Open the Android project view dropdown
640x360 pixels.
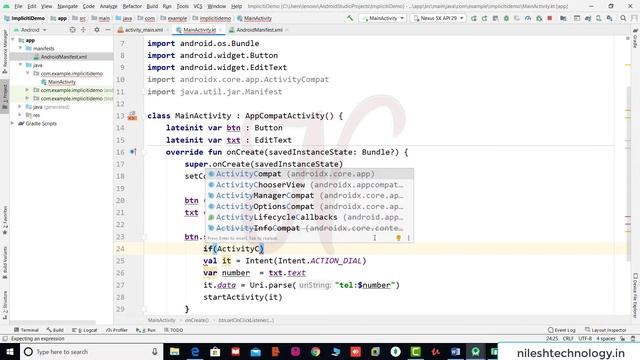[30, 30]
